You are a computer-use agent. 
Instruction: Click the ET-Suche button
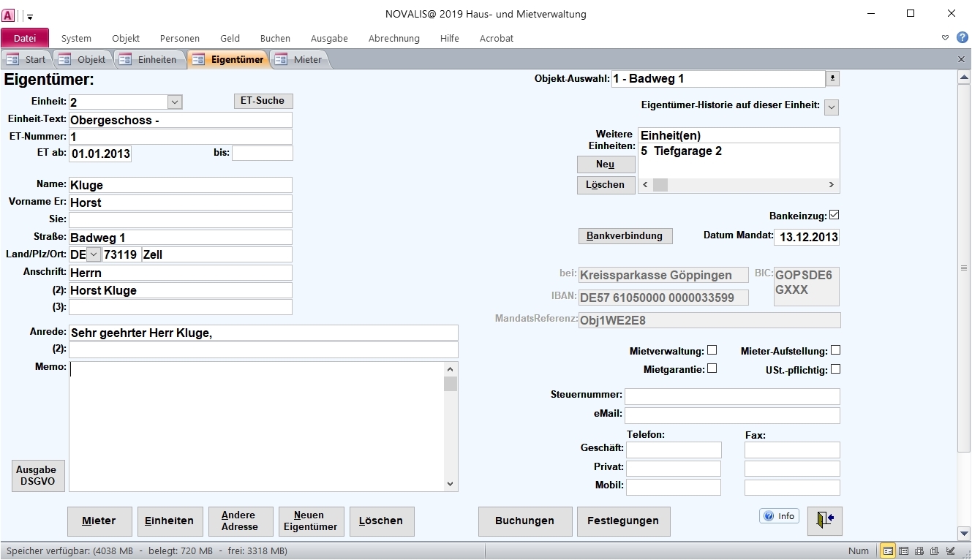[x=263, y=101]
